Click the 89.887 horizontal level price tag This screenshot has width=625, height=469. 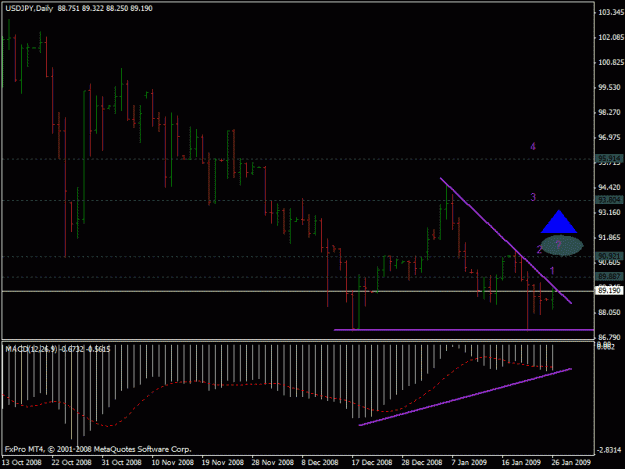(x=609, y=276)
